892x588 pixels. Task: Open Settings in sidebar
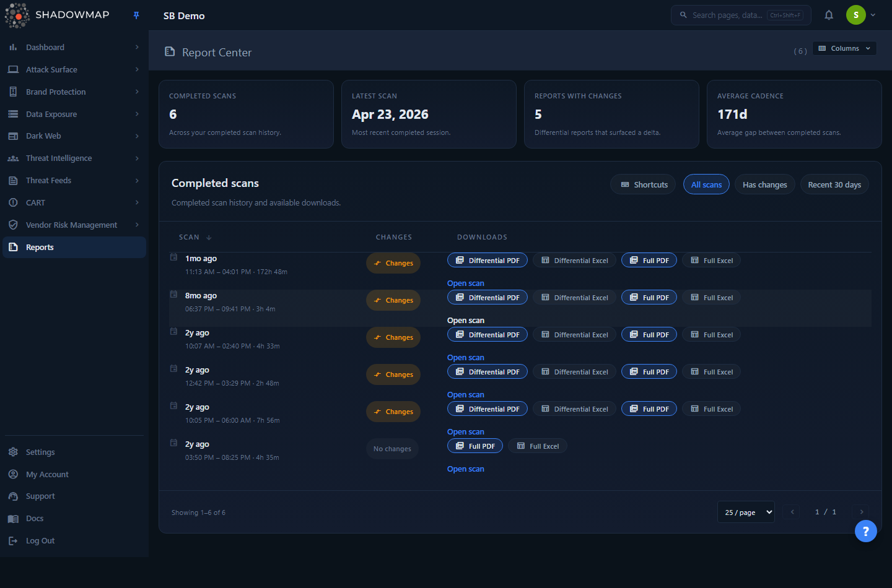point(74,452)
